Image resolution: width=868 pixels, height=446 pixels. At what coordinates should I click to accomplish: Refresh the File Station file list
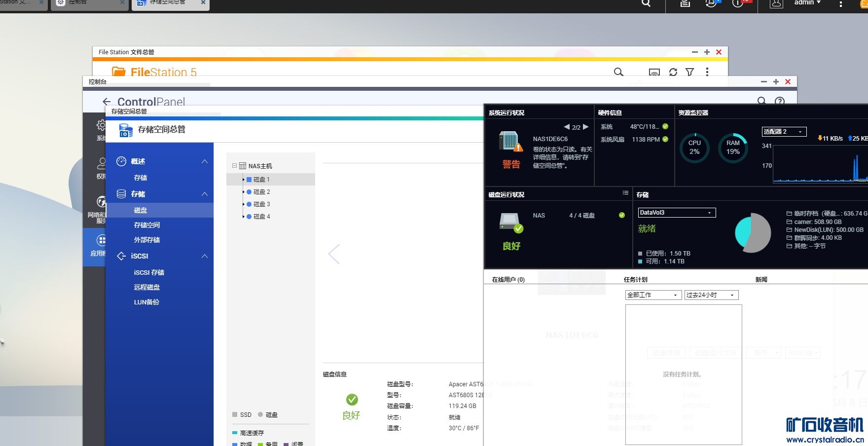point(673,72)
